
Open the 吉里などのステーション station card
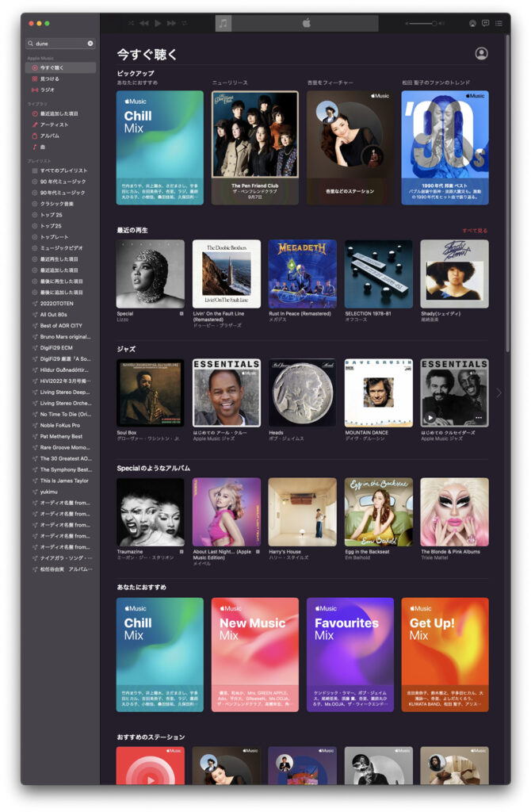click(350, 147)
